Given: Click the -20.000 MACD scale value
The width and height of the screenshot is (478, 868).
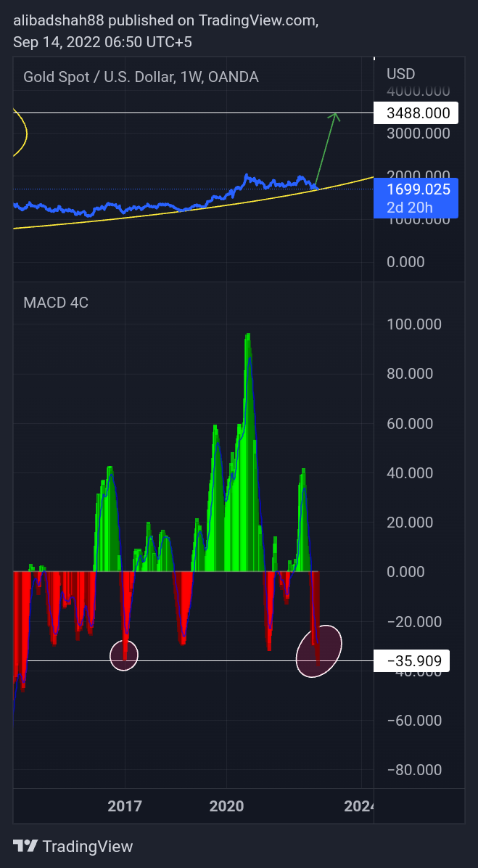Looking at the screenshot, I should [x=414, y=622].
